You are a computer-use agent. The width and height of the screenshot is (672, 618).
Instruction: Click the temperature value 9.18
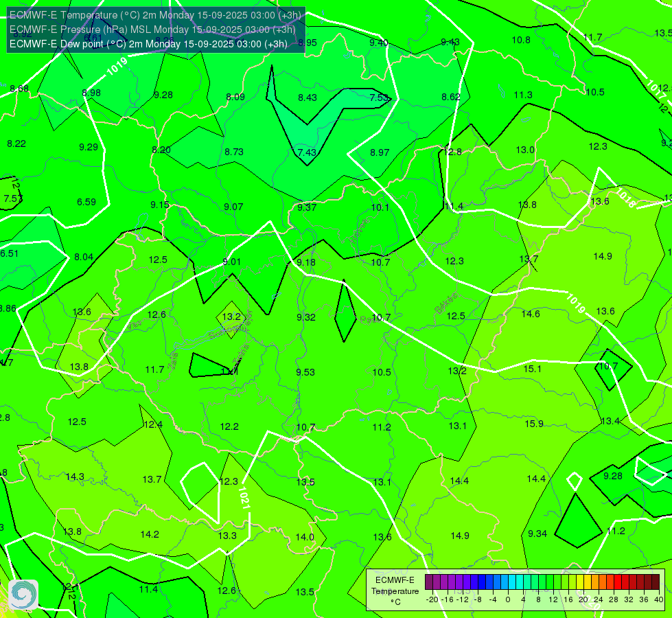pyautogui.click(x=306, y=262)
